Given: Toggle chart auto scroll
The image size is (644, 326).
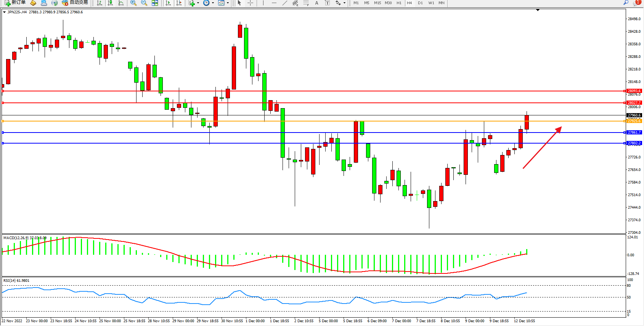Looking at the screenshot, I should (168, 3).
